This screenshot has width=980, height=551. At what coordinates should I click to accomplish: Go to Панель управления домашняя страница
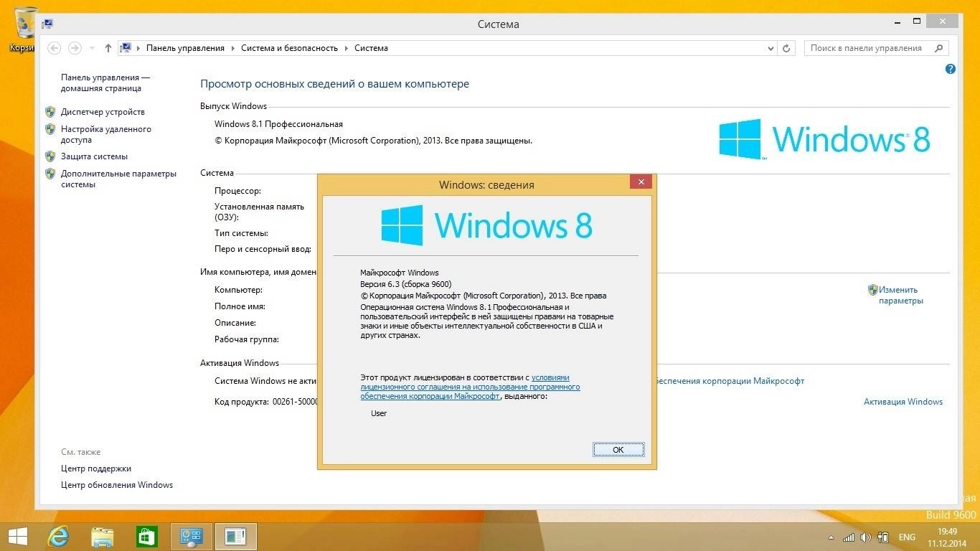click(105, 83)
